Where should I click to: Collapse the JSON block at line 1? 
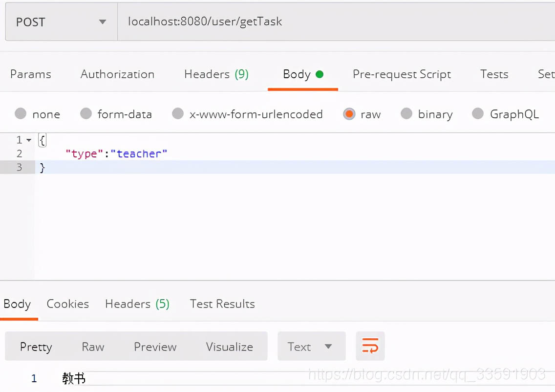[x=29, y=140]
